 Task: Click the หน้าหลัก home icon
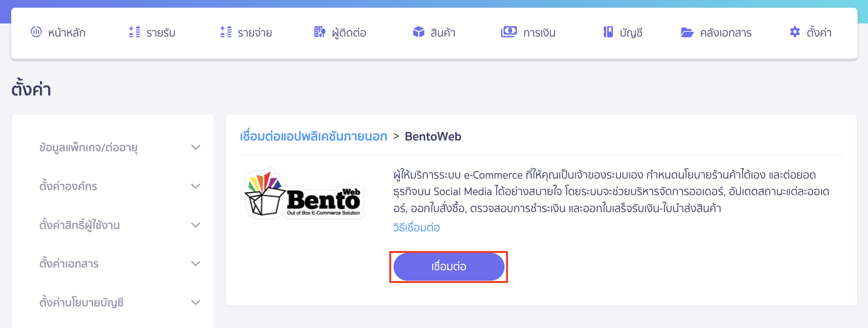pyautogui.click(x=37, y=32)
